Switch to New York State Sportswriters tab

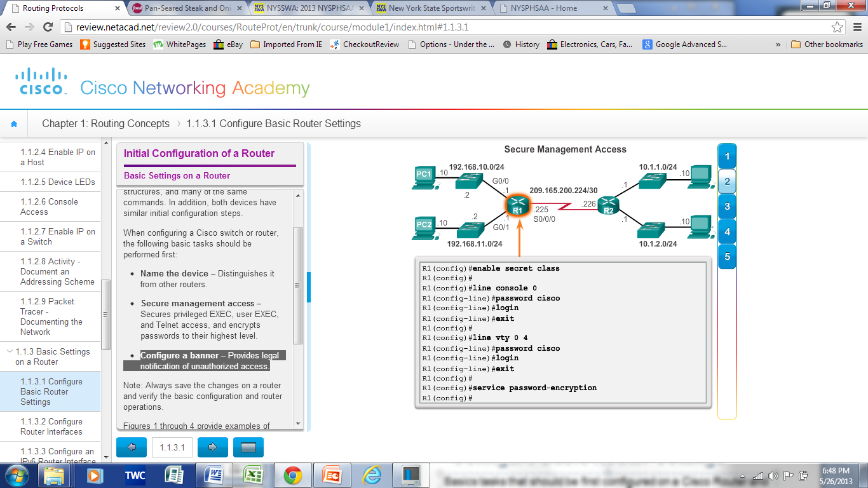pos(430,8)
